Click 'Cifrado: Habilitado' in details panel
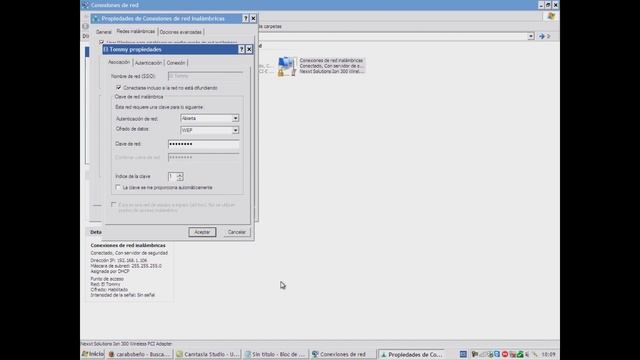The height and width of the screenshot is (360, 640). tap(109, 289)
